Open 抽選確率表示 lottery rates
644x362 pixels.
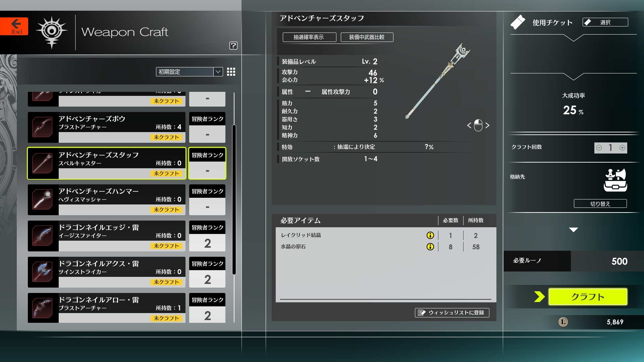[309, 37]
